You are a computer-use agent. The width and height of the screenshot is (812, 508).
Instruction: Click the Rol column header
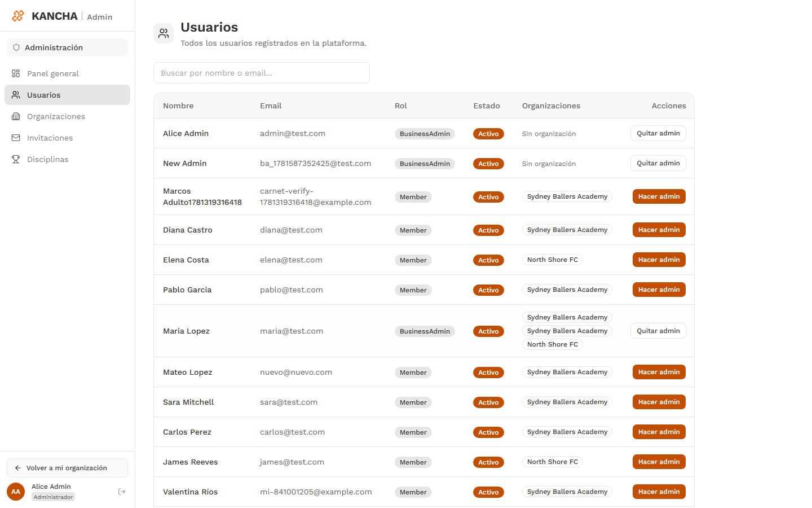[x=401, y=106]
